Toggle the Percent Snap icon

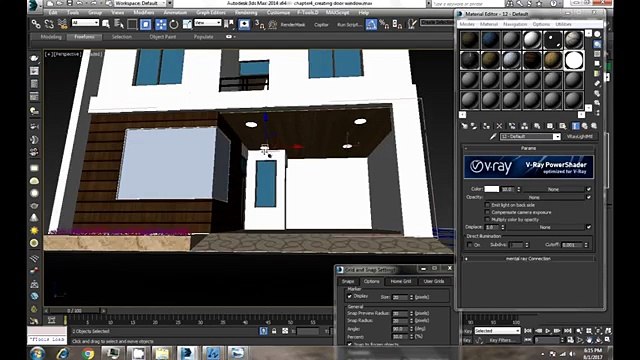pyautogui.click(x=384, y=24)
